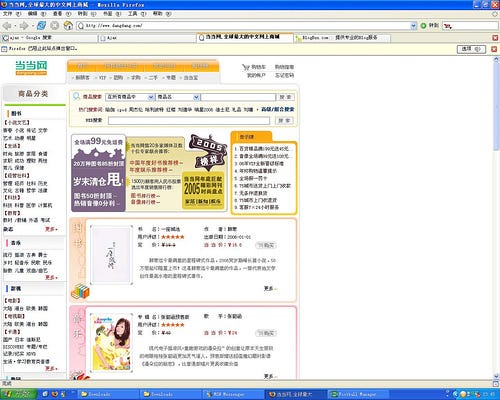Viewport: 500px width, 400px height.
Task: Switch to the BlogBus.com tab
Action: pyautogui.click(x=341, y=38)
